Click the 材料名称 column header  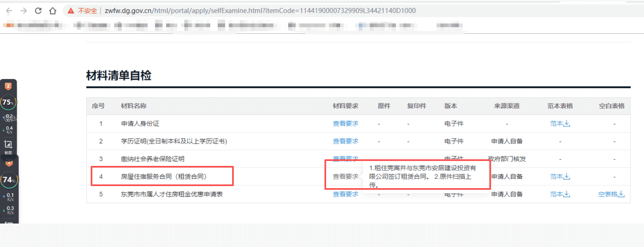pos(134,106)
